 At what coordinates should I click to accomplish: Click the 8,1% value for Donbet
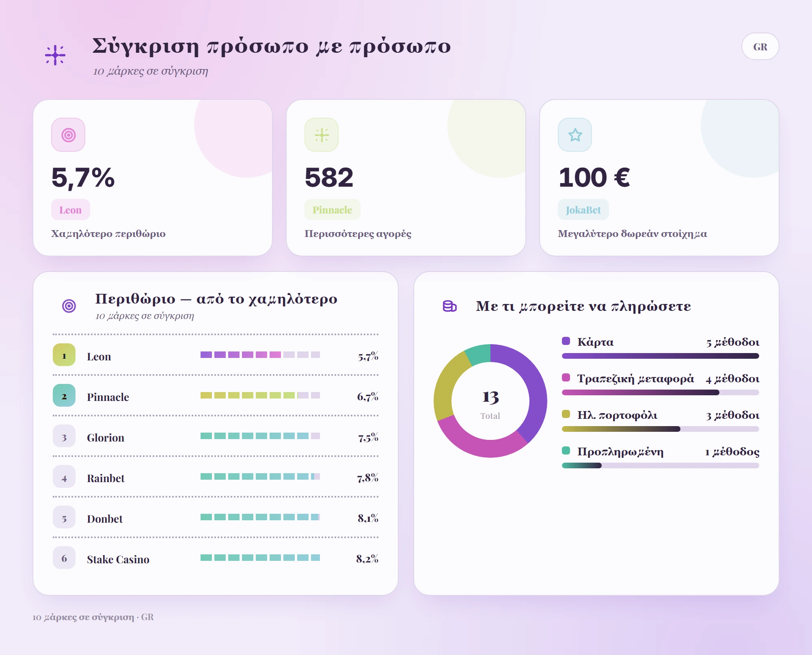pos(368,518)
